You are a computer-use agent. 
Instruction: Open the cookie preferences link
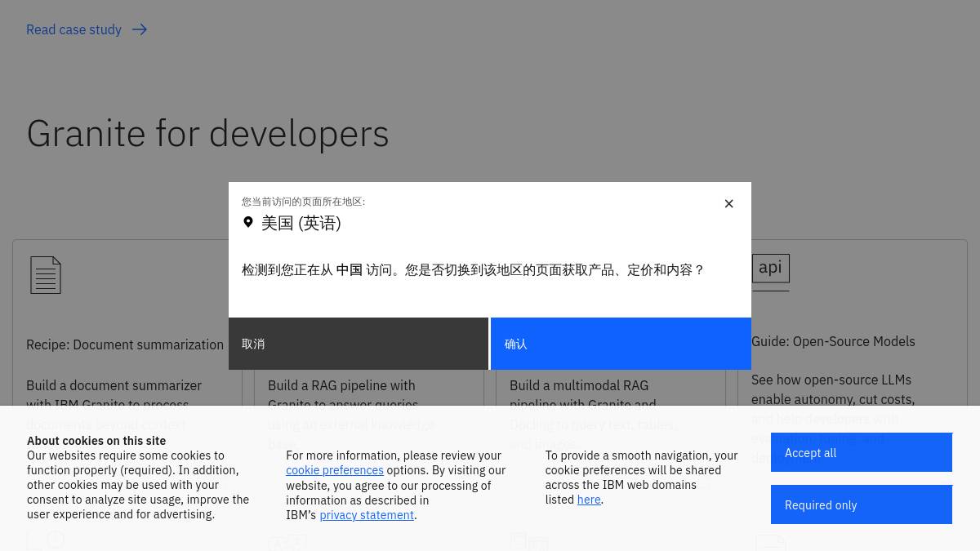pos(335,470)
